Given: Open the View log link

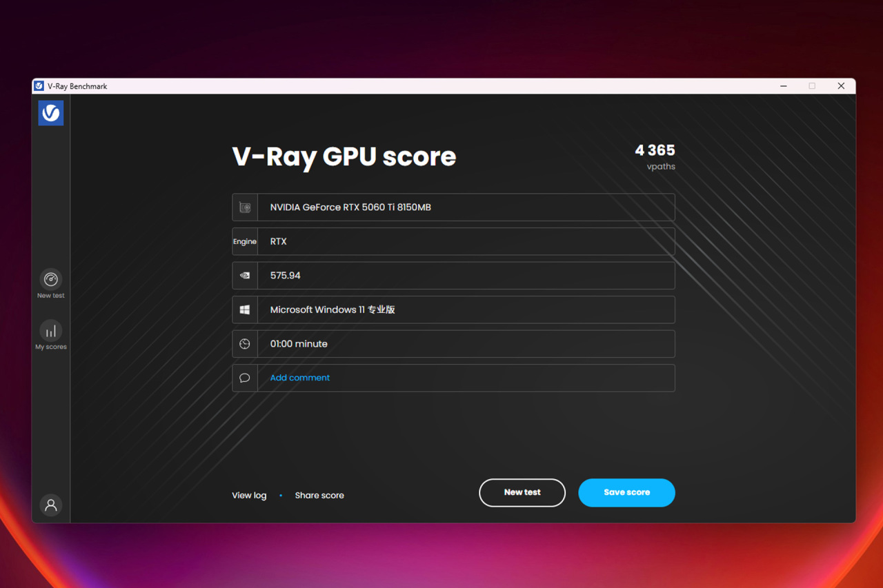Looking at the screenshot, I should click(249, 495).
